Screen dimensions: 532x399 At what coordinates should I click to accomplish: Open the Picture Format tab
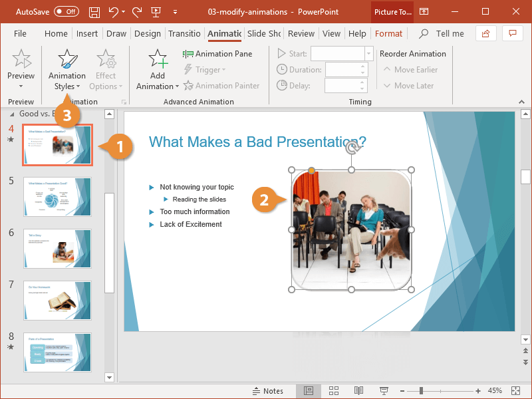[x=389, y=33]
